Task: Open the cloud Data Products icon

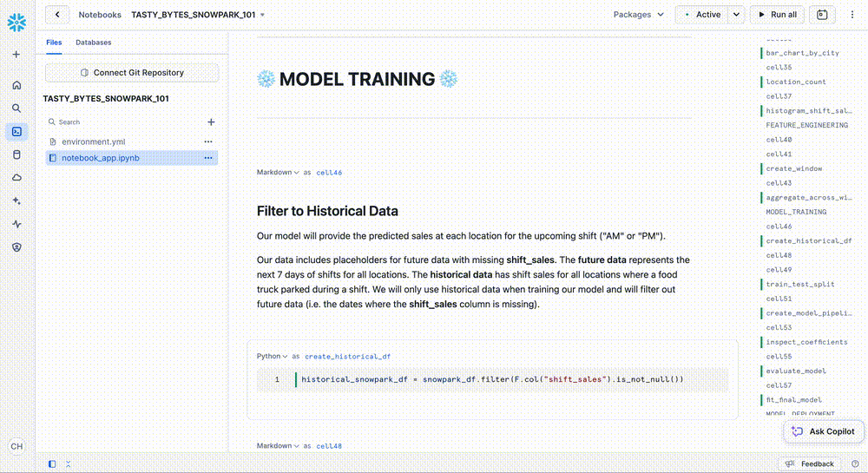Action: coord(16,178)
